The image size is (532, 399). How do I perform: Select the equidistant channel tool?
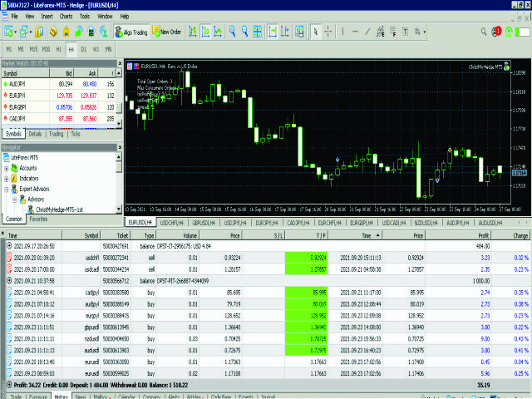(381, 32)
